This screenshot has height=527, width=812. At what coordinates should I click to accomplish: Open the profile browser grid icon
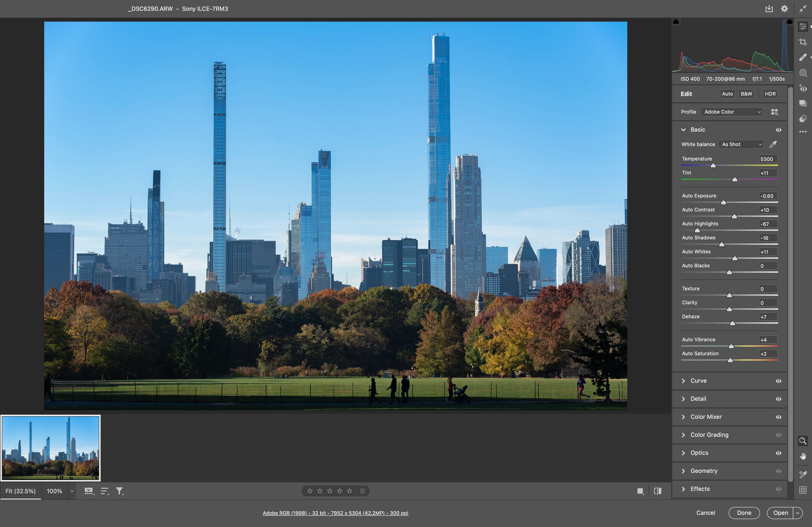coord(775,112)
